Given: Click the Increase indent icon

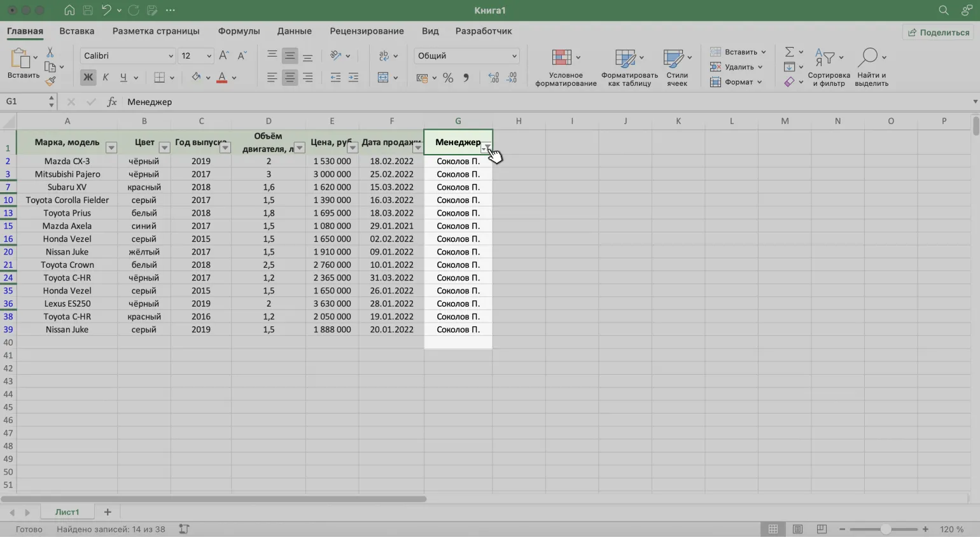Looking at the screenshot, I should (353, 78).
